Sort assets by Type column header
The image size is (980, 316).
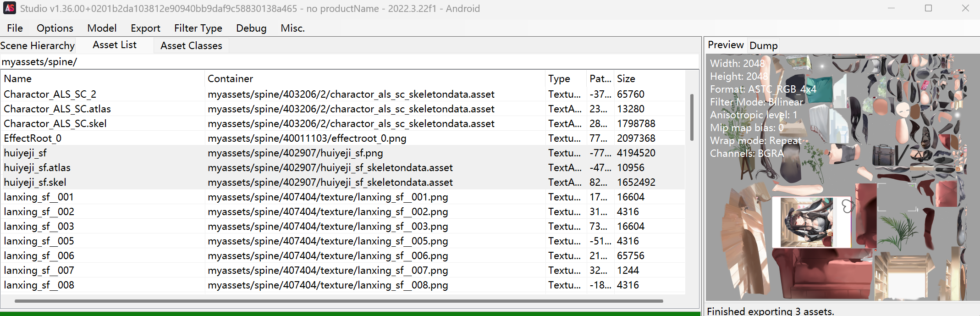point(565,79)
